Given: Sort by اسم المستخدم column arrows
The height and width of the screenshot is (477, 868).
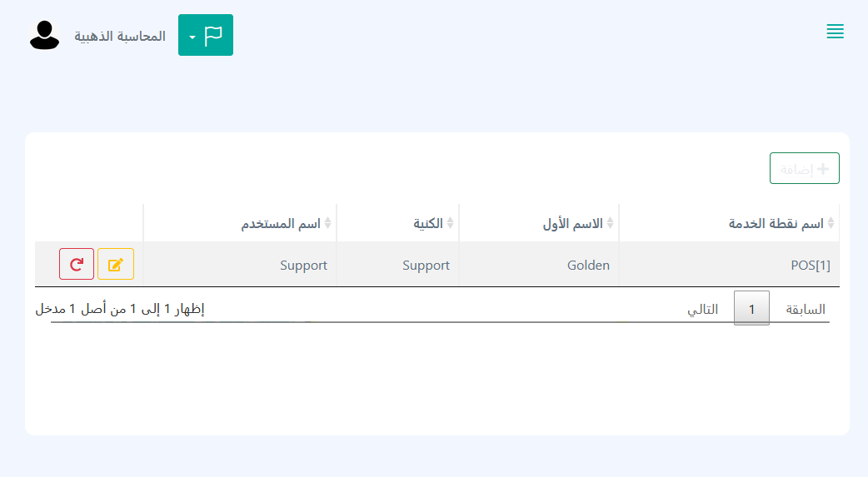Looking at the screenshot, I should point(328,223).
